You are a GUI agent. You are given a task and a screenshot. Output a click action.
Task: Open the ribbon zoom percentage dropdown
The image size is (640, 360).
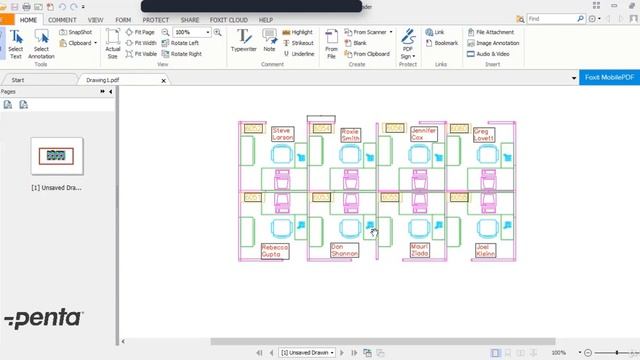click(208, 32)
